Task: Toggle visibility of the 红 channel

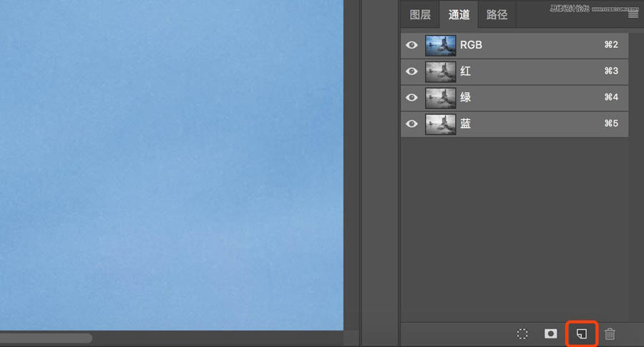Action: coord(411,72)
